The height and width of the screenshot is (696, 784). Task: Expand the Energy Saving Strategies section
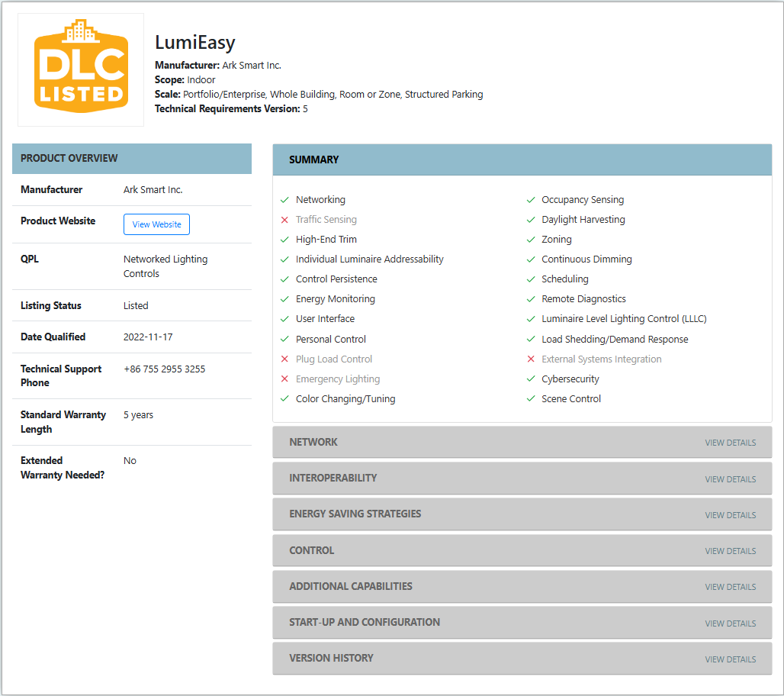[x=522, y=514]
